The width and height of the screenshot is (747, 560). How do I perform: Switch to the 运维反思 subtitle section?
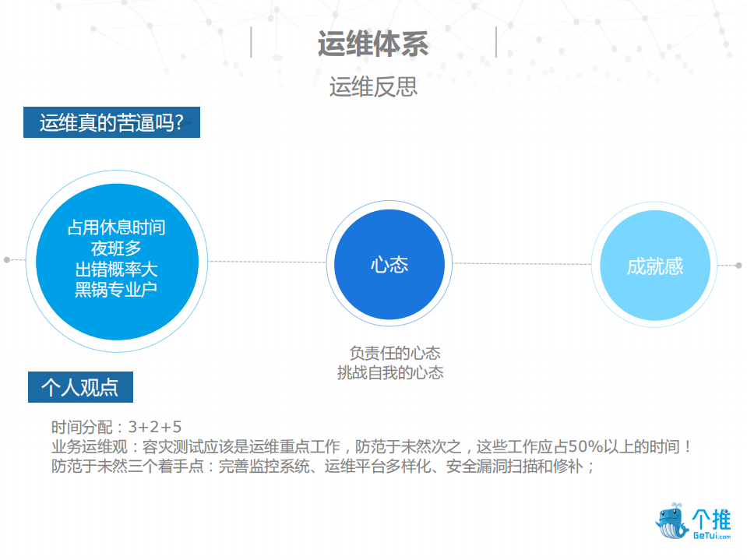(x=373, y=86)
